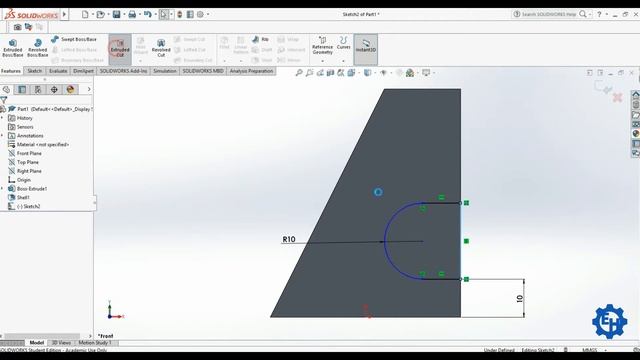Open DimXpertManager tab
The image size is (640, 360).
click(54, 89)
